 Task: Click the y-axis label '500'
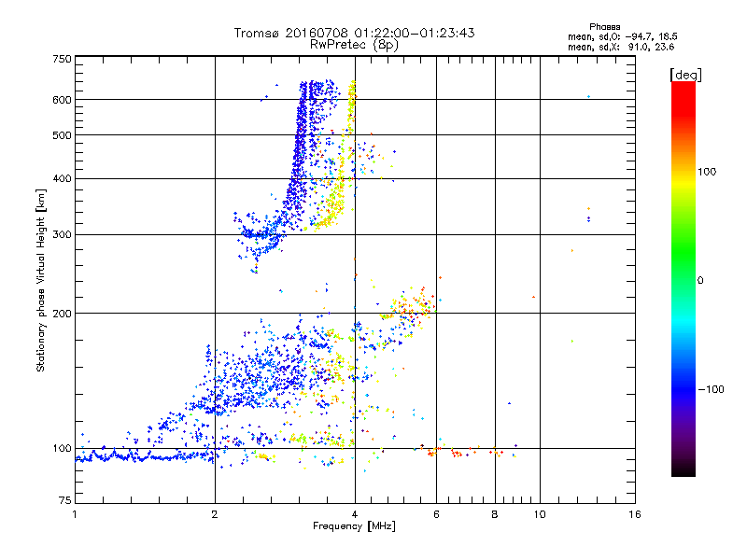(62, 135)
